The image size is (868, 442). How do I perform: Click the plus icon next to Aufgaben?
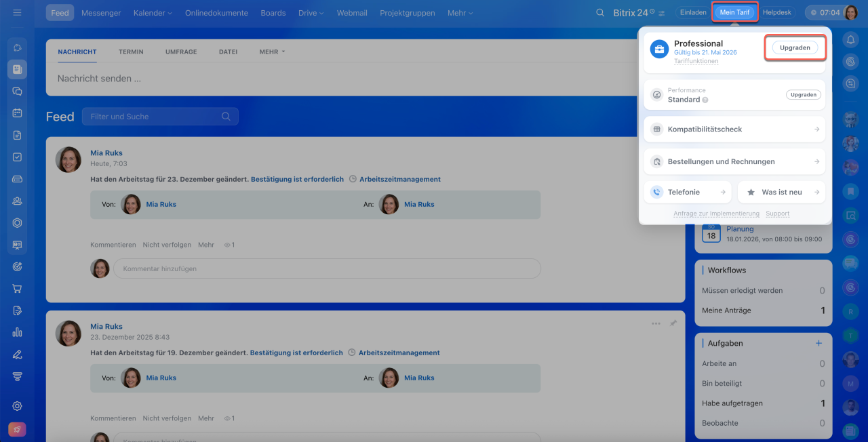click(x=818, y=343)
